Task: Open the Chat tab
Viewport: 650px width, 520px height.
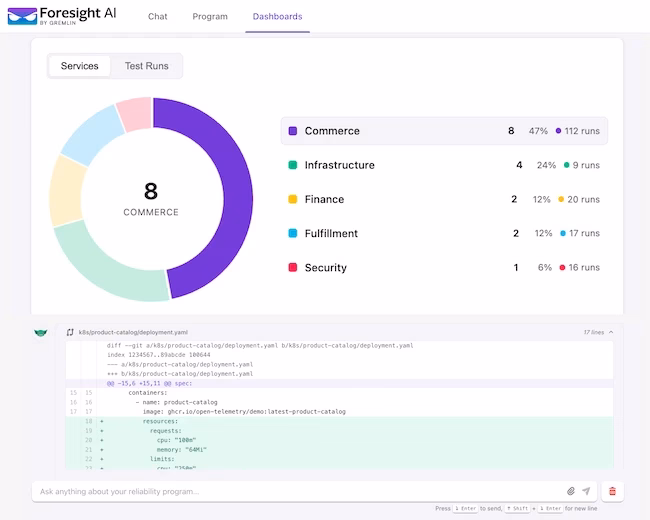Action: [158, 17]
